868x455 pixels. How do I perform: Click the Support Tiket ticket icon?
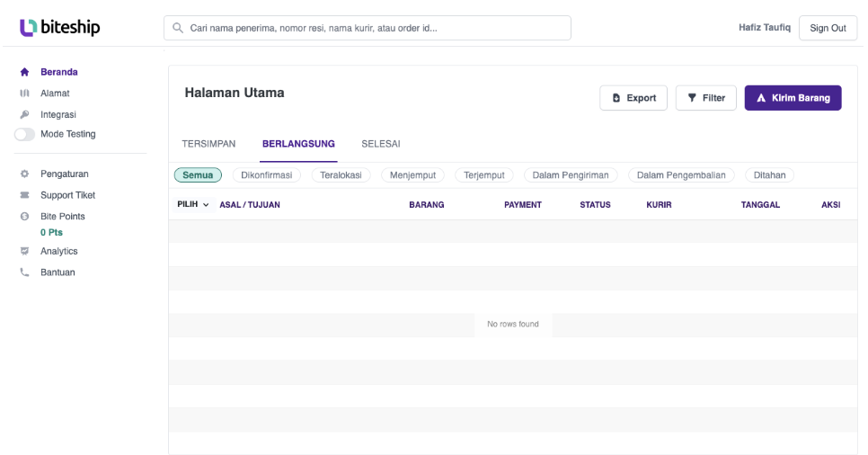tap(24, 195)
